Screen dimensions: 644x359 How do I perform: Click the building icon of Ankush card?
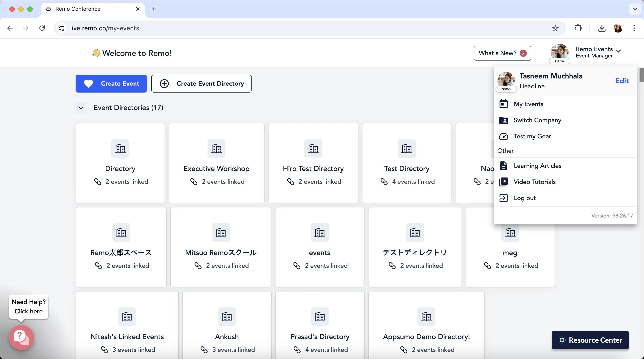[227, 317]
